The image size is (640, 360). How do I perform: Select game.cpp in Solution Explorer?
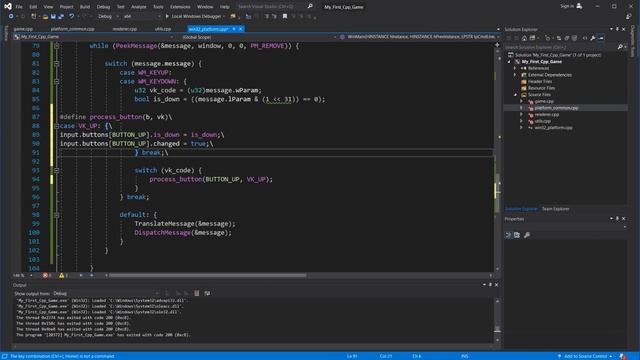[x=544, y=101]
